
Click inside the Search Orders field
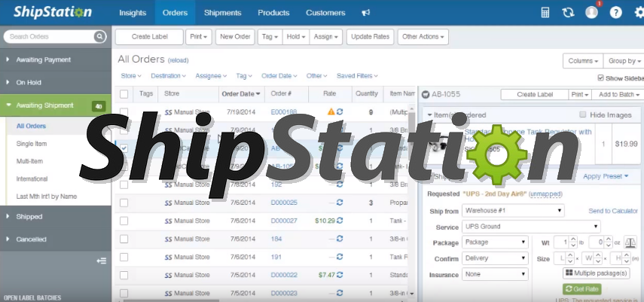(x=49, y=37)
